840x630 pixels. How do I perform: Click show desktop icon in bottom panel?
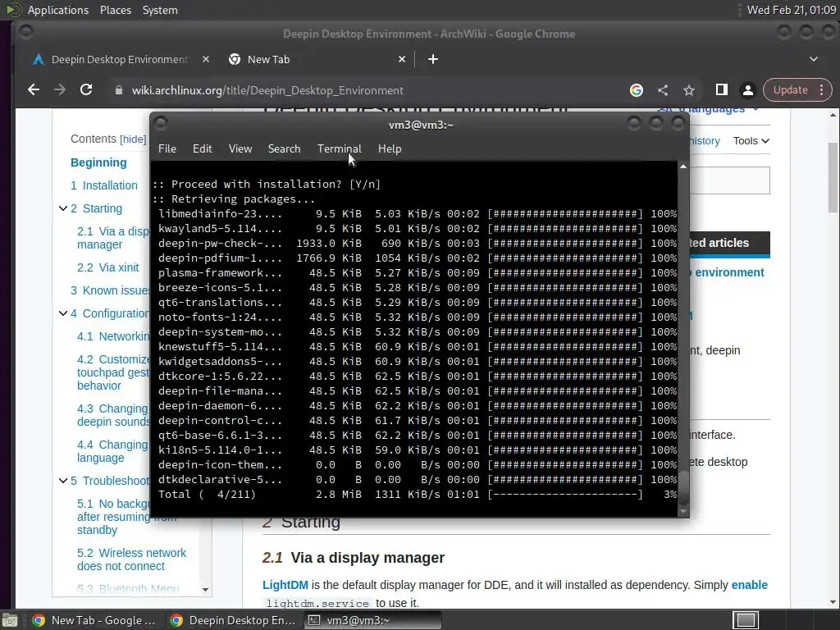(x=9, y=620)
